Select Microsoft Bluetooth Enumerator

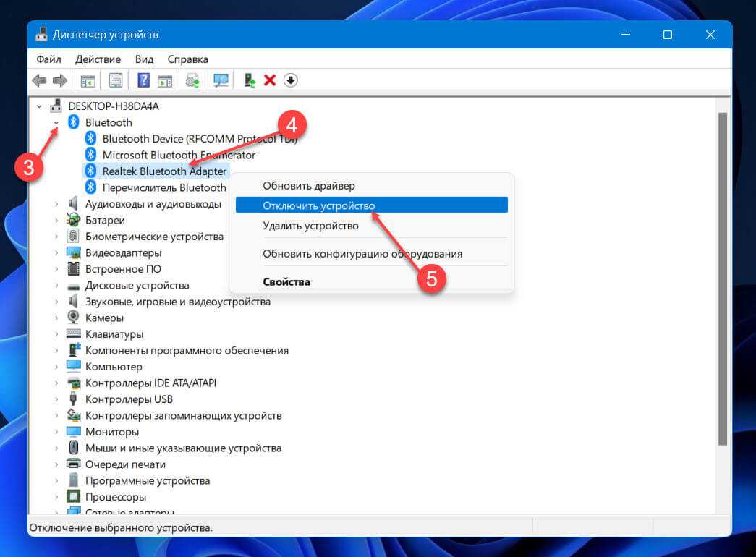tap(179, 155)
